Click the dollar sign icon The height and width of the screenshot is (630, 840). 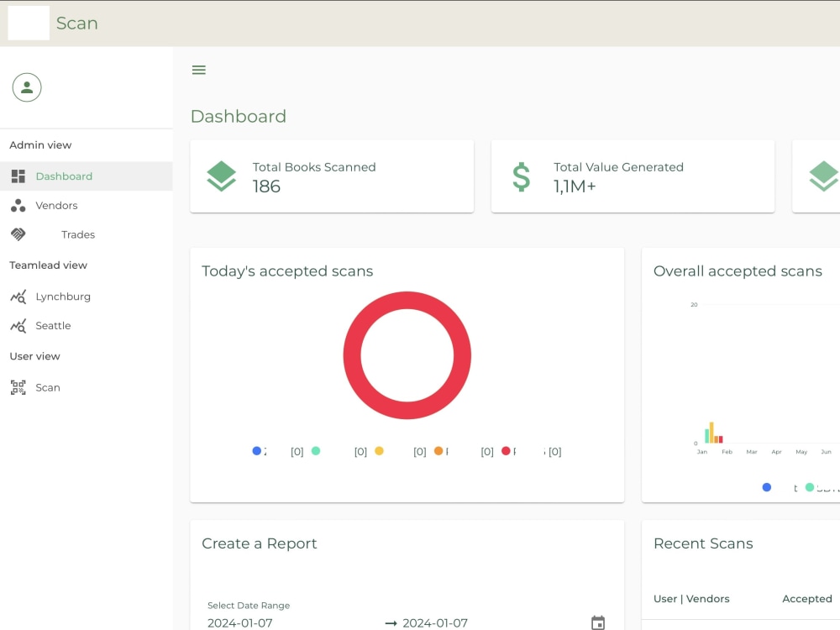coord(522,177)
